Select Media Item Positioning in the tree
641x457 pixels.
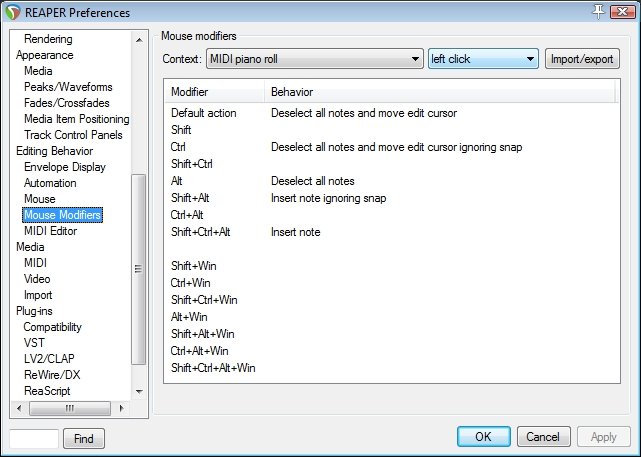[76, 119]
